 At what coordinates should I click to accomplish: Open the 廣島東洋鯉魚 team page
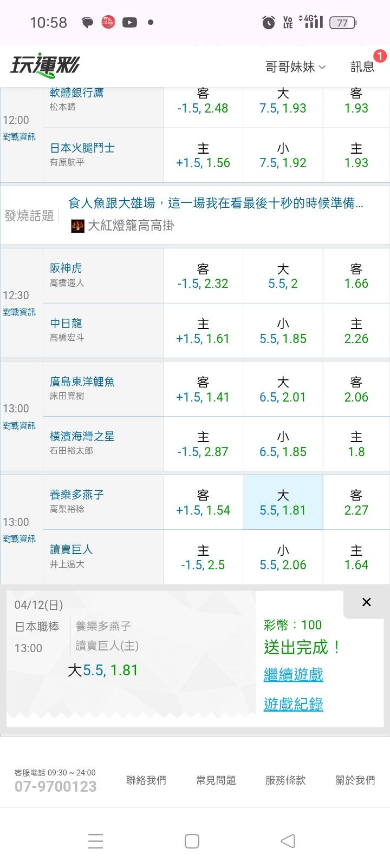[x=82, y=382]
